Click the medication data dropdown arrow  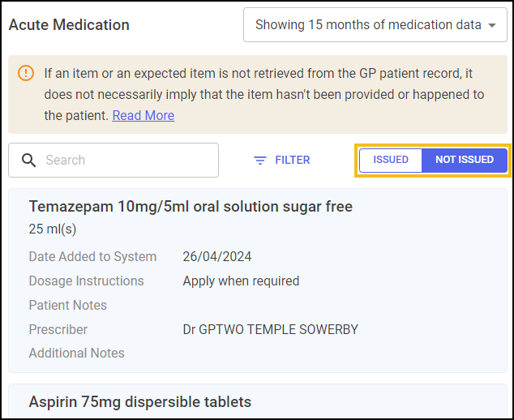(492, 25)
